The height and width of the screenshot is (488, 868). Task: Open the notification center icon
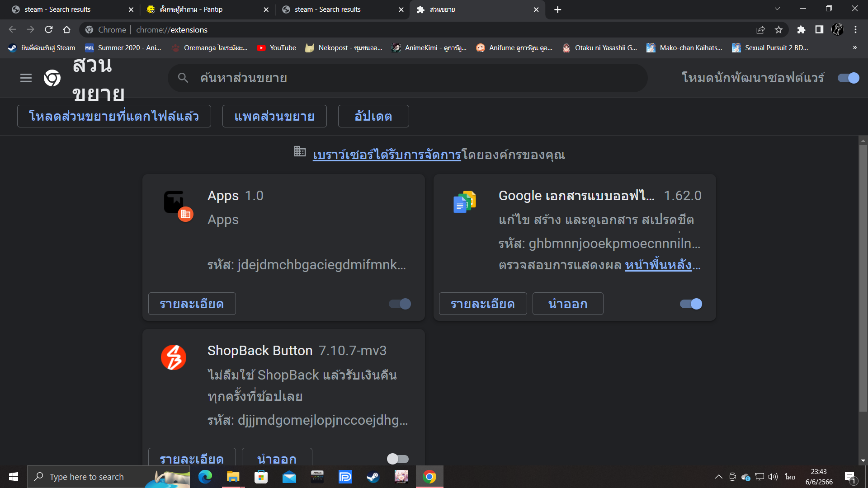[850, 477]
